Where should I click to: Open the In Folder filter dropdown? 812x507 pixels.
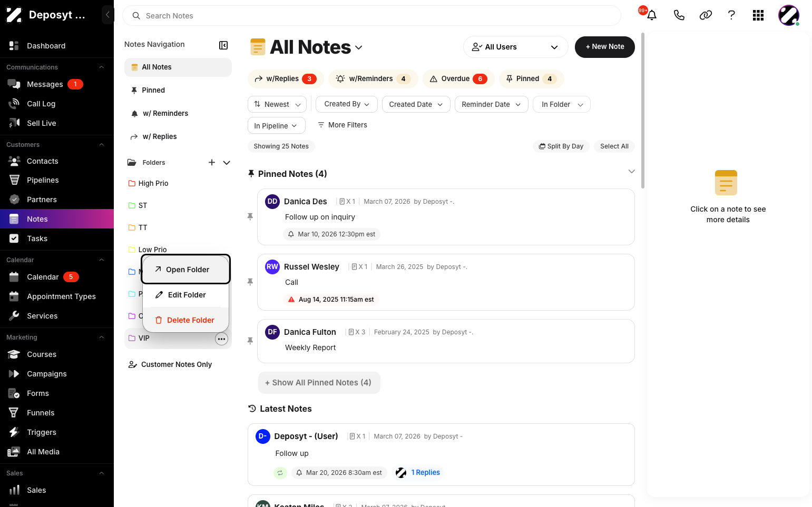click(x=562, y=104)
